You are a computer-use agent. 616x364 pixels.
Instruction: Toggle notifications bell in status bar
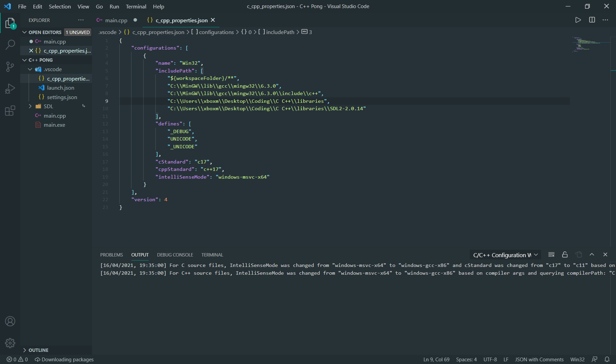[x=607, y=359]
